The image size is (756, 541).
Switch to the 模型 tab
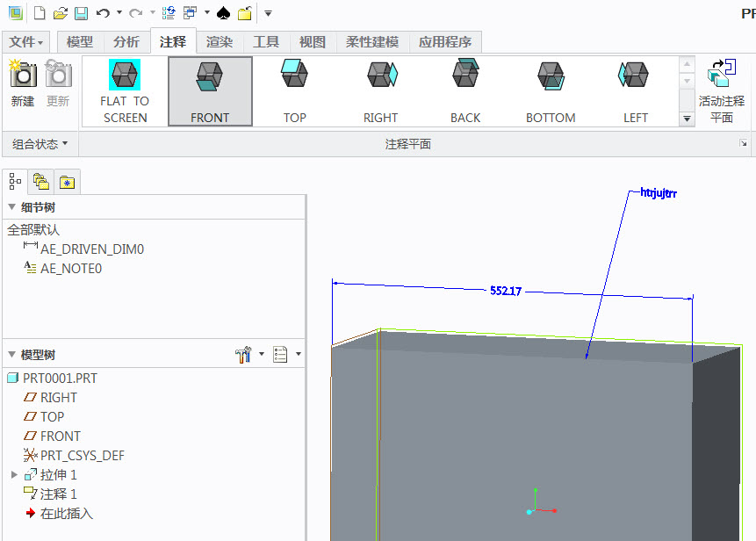(x=80, y=42)
